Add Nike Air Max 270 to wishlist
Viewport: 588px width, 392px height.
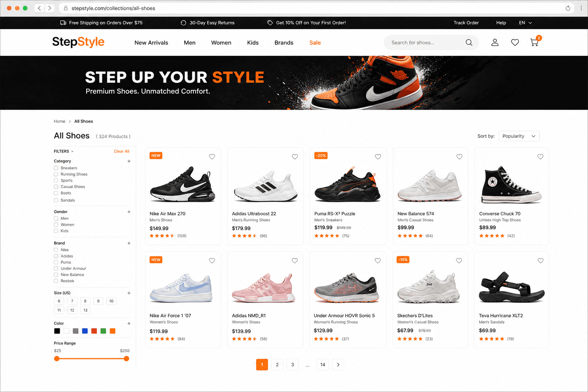[212, 157]
